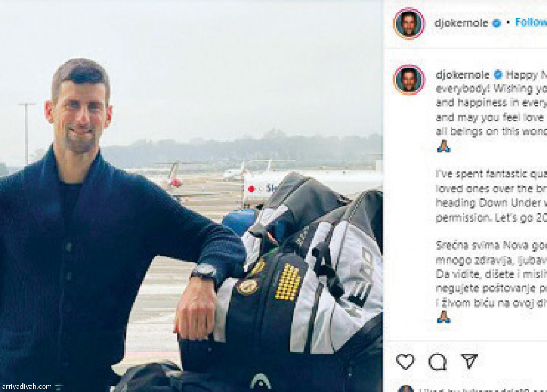This screenshot has height=392, width=547.
Task: Click the djokernole avatar beside the caption
Action: pos(409,80)
